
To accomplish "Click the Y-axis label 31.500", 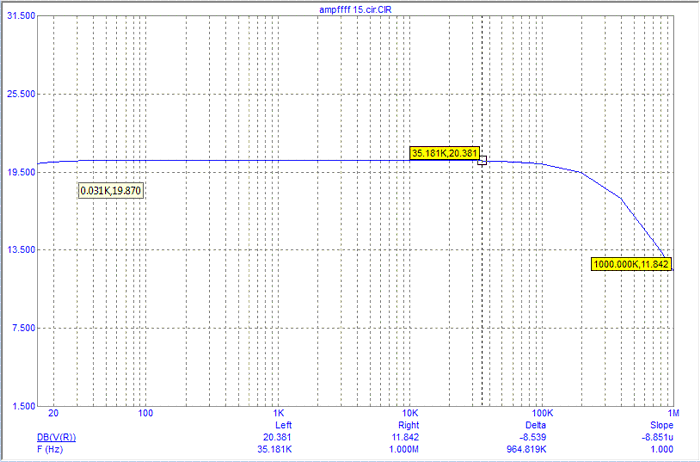I will tap(21, 16).
